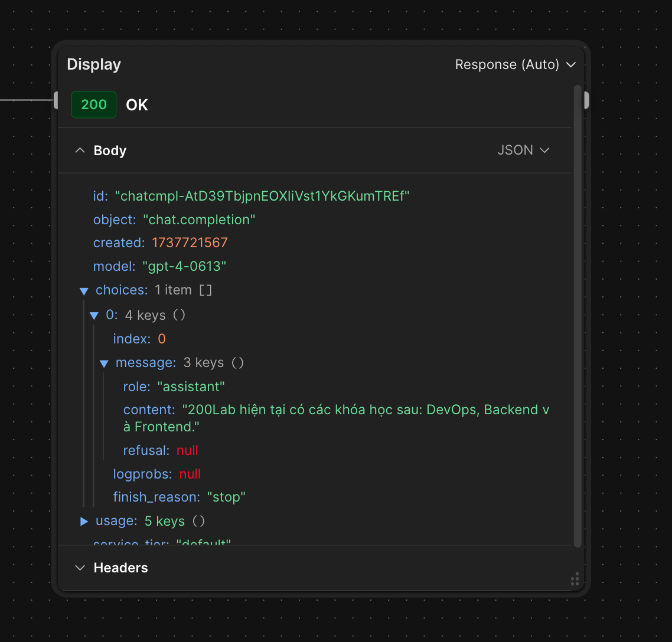Screen dimensions: 672x642
Task: Click the right output port handle
Action: click(586, 100)
